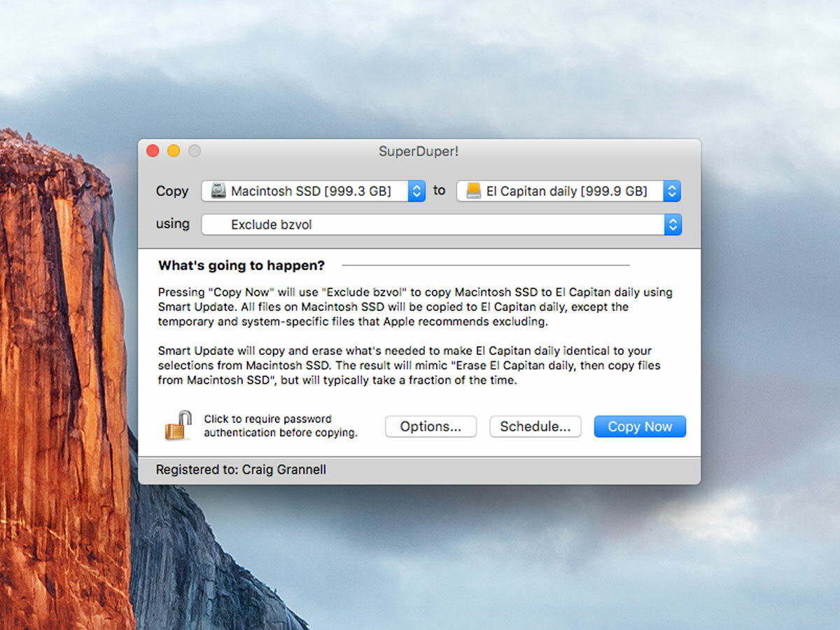The image size is (840, 630).
Task: Click the 'using' label
Action: pyautogui.click(x=173, y=224)
